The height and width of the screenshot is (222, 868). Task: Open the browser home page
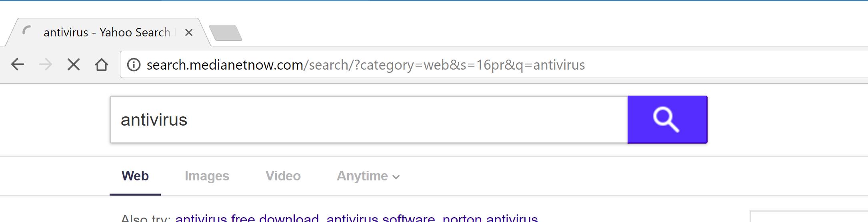pos(102,64)
